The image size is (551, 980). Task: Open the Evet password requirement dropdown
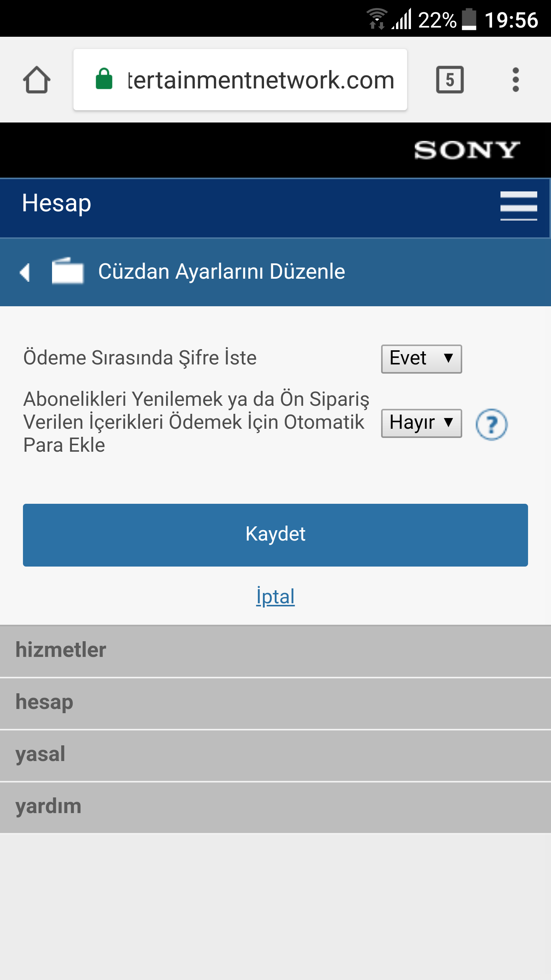pos(421,359)
